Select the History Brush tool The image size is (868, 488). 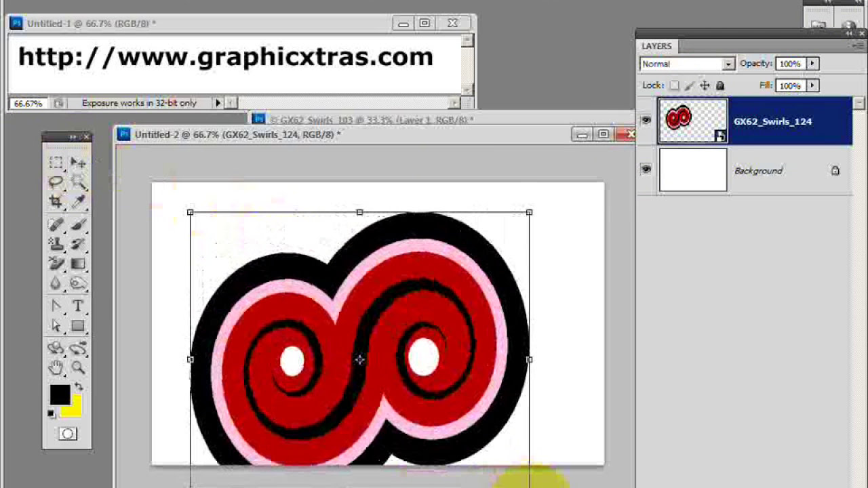78,244
